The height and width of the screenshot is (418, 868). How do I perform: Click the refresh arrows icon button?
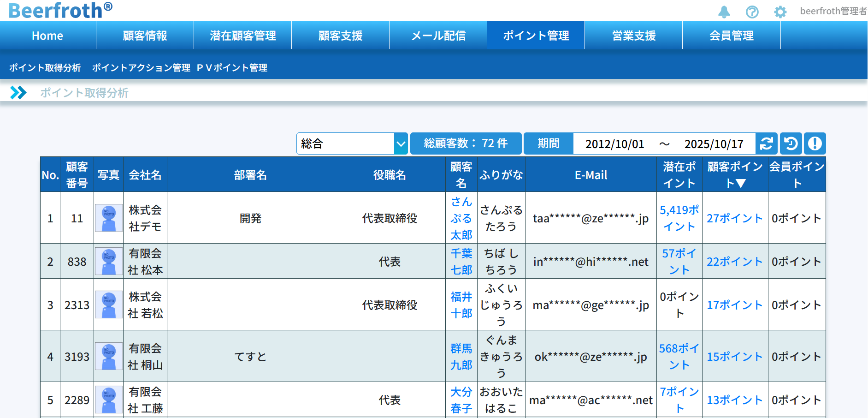coord(767,143)
